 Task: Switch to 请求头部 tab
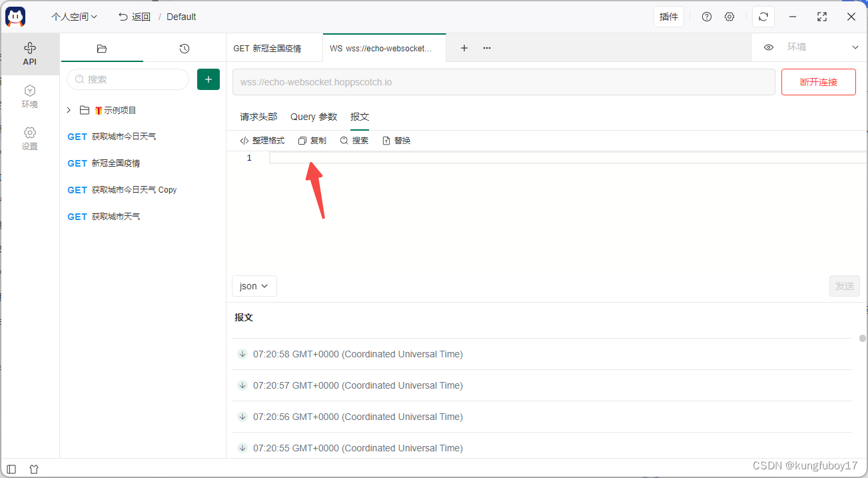coord(258,117)
